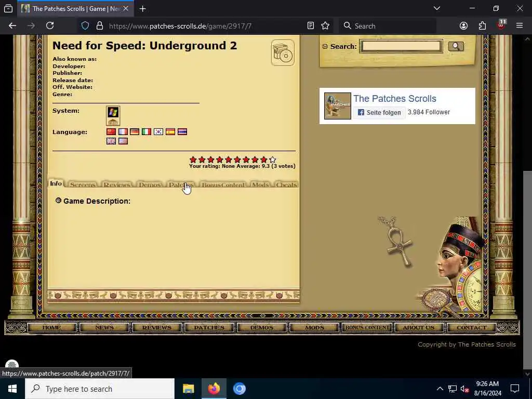532x399 pixels.
Task: Click the URL address bar
Action: [x=205, y=26]
